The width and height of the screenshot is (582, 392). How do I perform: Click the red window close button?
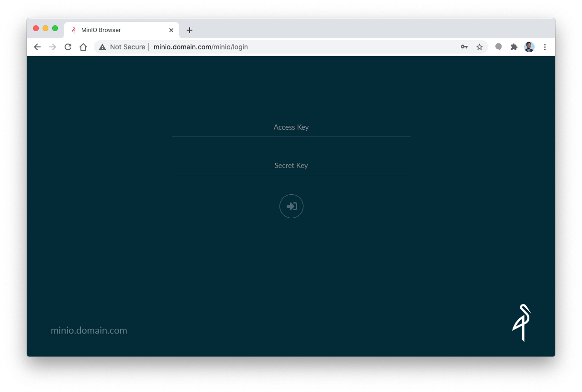(x=36, y=28)
